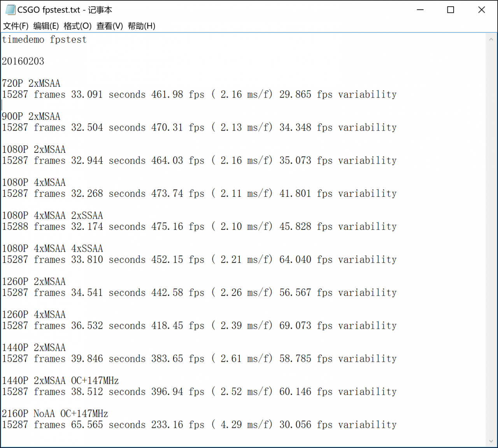
Task: Click the '442.58' fps value
Action: [x=167, y=293]
